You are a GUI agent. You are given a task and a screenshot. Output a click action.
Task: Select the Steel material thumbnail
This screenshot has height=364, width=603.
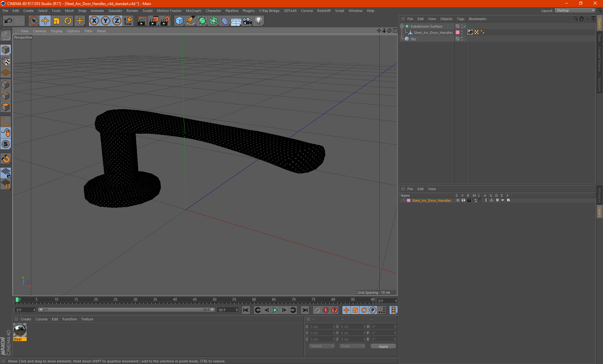click(20, 330)
